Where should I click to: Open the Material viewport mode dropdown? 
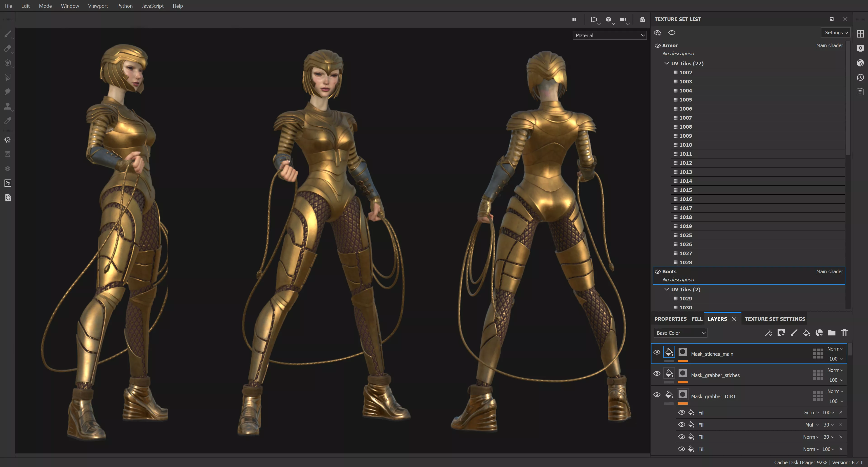[x=609, y=35]
